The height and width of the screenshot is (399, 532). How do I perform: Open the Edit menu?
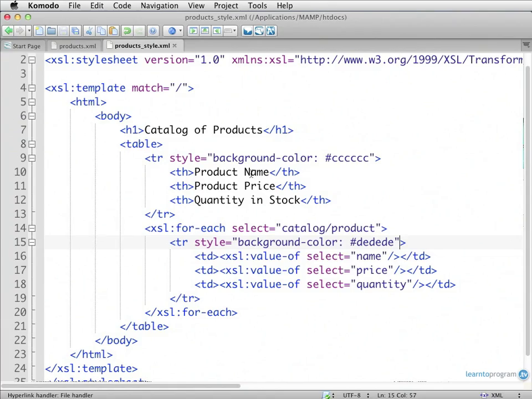(96, 6)
